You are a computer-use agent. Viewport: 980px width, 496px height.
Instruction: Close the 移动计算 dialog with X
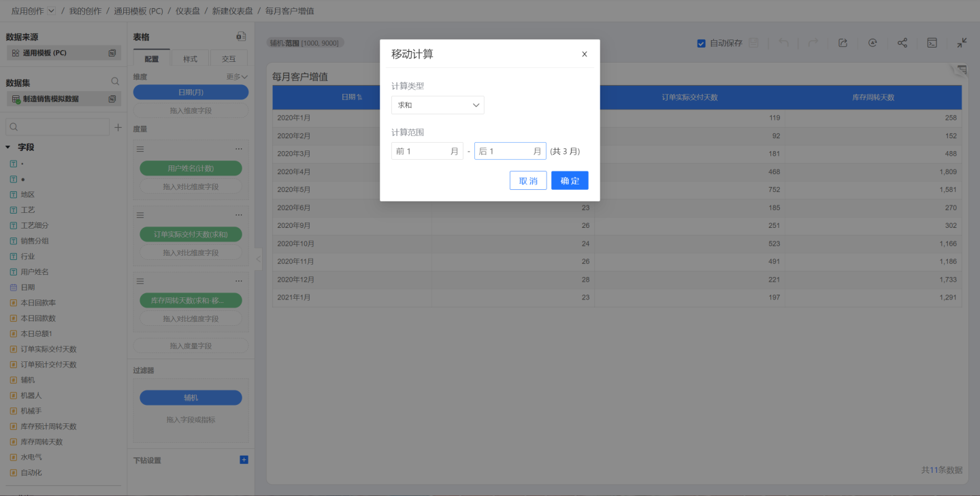tap(584, 54)
